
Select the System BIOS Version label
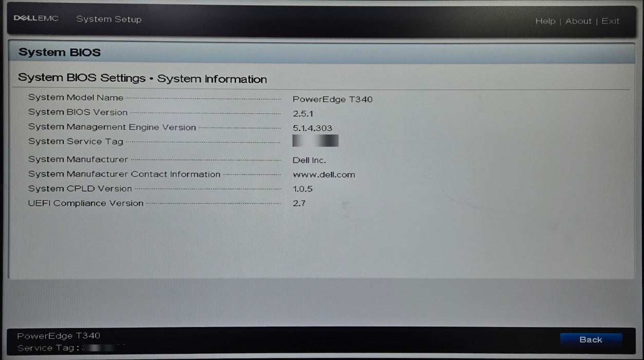pyautogui.click(x=78, y=112)
